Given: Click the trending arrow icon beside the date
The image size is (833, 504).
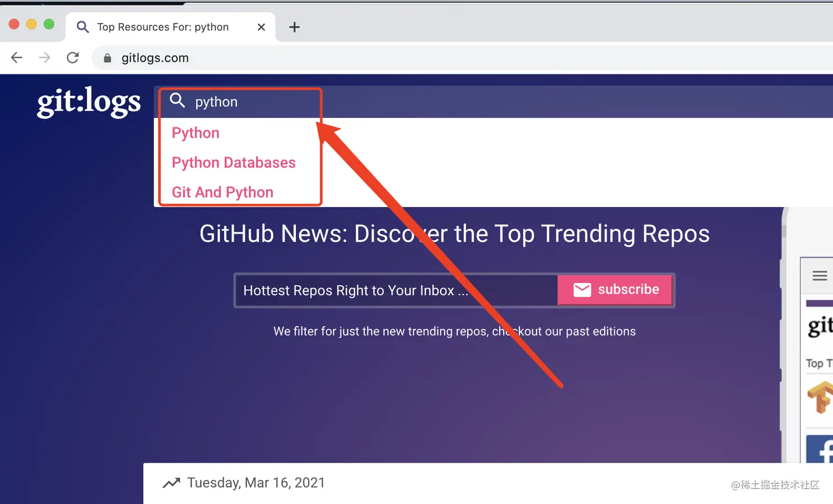Looking at the screenshot, I should [171, 483].
